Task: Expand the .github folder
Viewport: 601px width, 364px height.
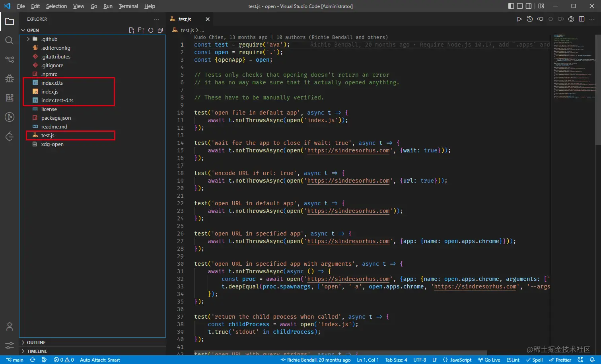Action: pos(49,39)
